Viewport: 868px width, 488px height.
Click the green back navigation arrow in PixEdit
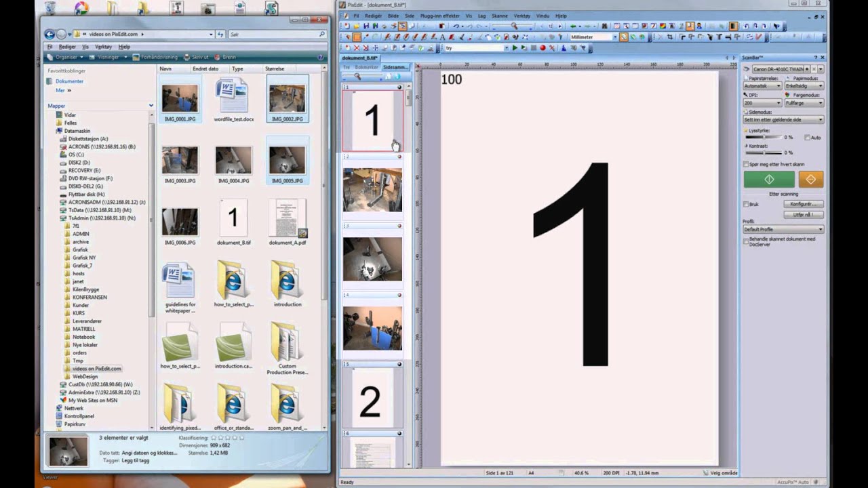click(573, 26)
